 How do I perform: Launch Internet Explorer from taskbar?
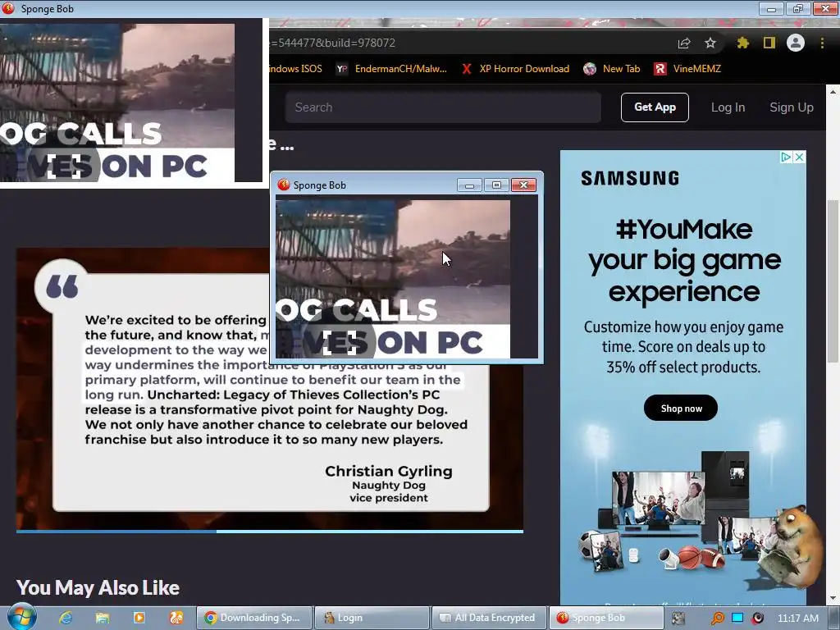pos(66,618)
